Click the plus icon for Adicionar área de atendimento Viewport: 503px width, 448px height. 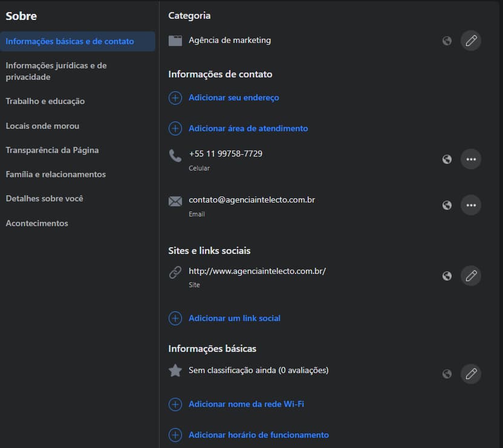coord(175,129)
